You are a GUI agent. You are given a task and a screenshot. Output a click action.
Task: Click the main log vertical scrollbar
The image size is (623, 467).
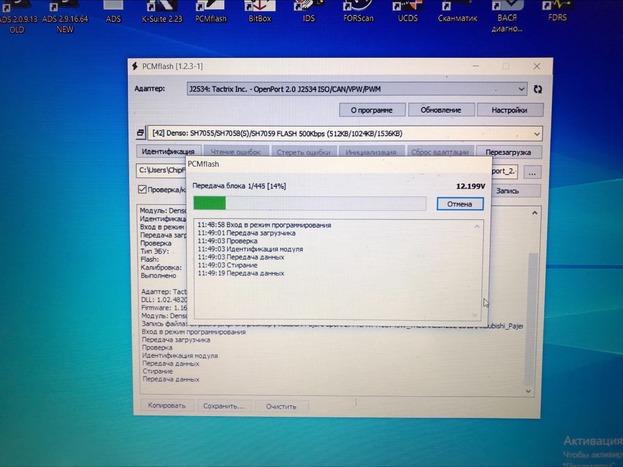[532, 300]
